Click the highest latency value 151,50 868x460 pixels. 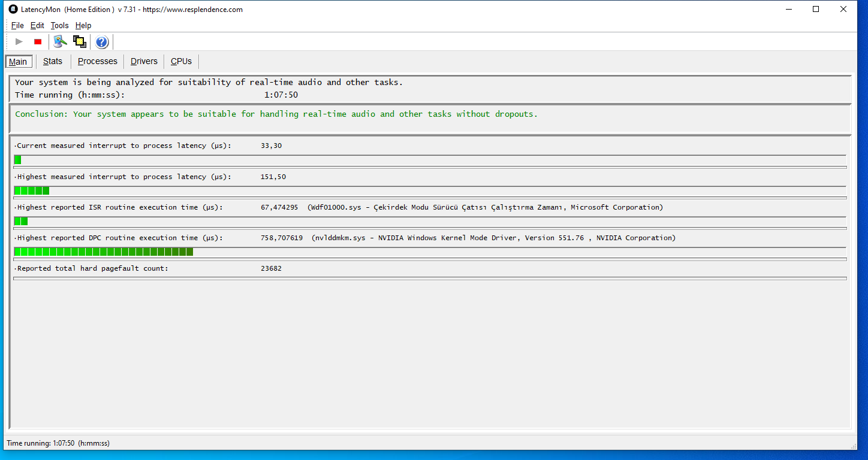click(273, 177)
